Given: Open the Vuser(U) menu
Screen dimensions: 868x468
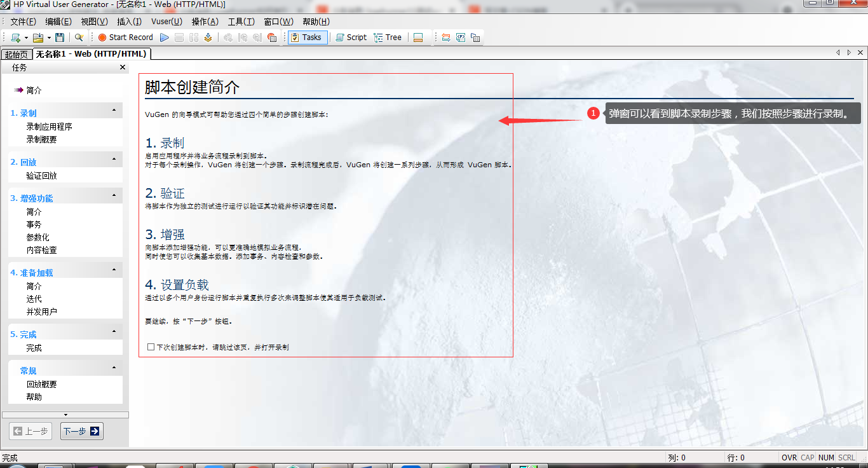Looking at the screenshot, I should pos(166,21).
